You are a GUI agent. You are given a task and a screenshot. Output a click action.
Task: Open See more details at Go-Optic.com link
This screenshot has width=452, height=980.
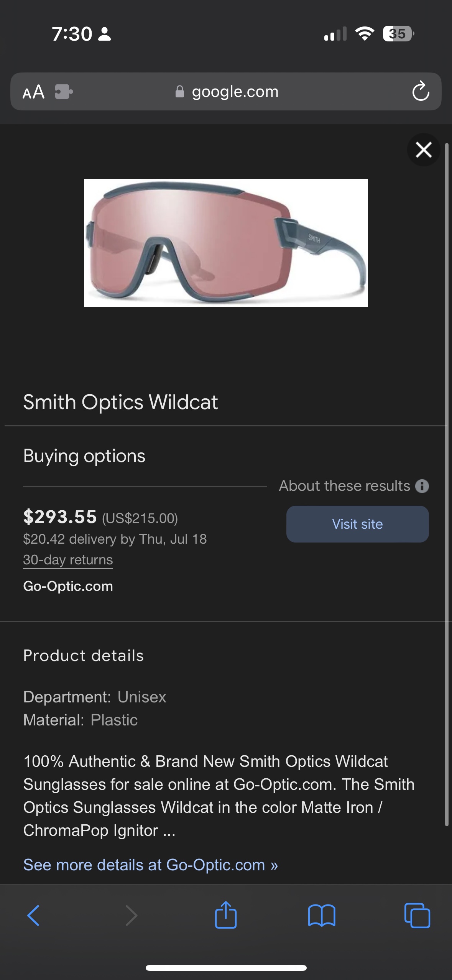click(150, 865)
